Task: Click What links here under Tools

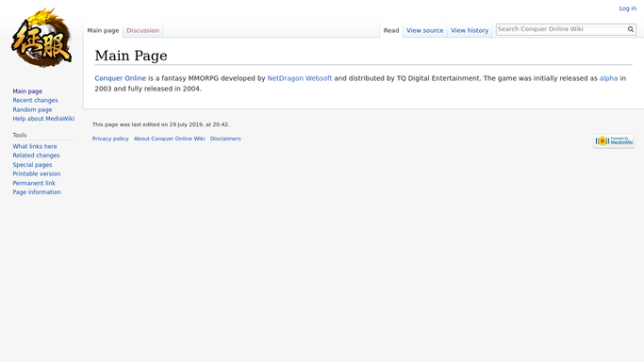Action: (x=35, y=146)
